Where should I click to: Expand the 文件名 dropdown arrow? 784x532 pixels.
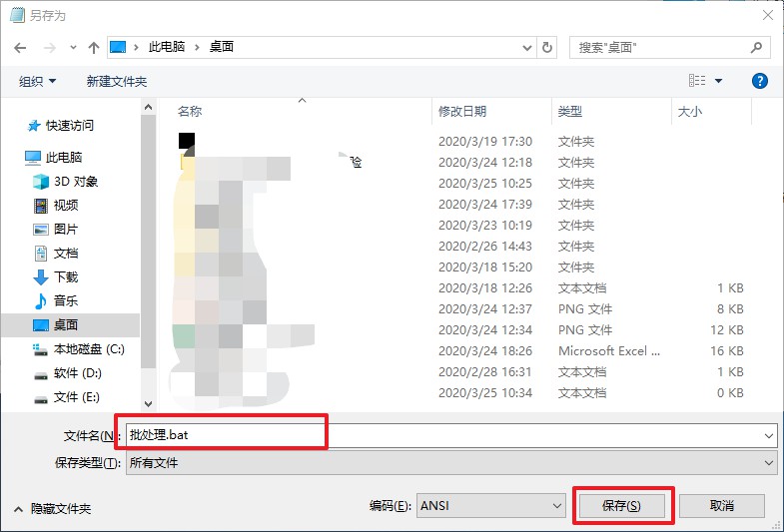point(769,435)
